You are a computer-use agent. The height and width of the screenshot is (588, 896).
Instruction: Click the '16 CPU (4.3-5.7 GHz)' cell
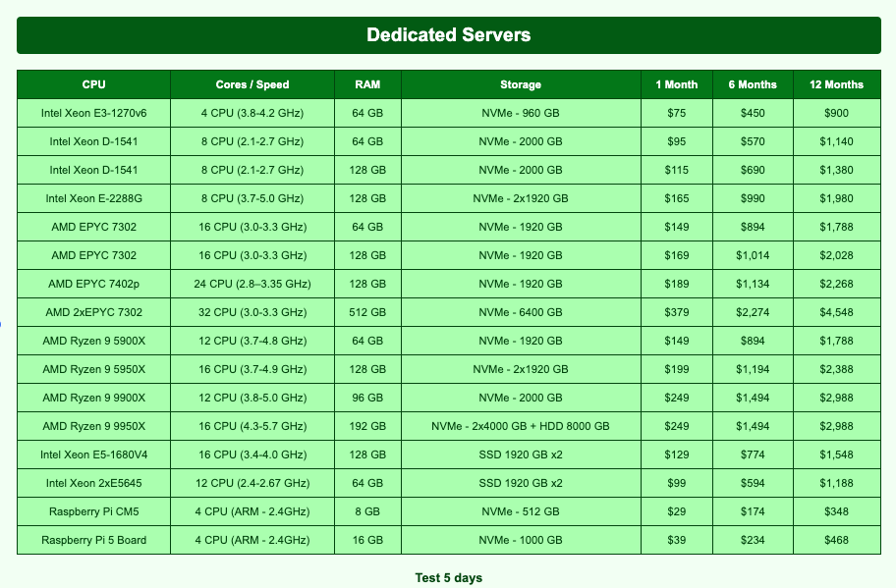coord(252,426)
